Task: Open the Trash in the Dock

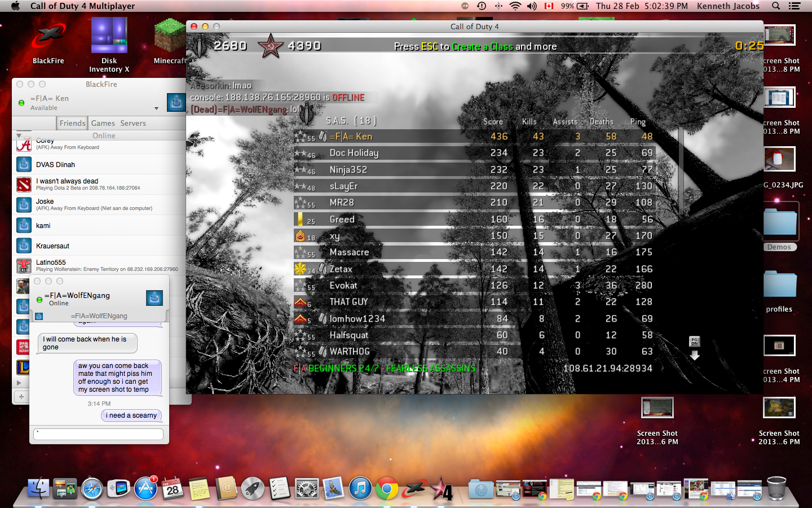Action: [x=776, y=489]
